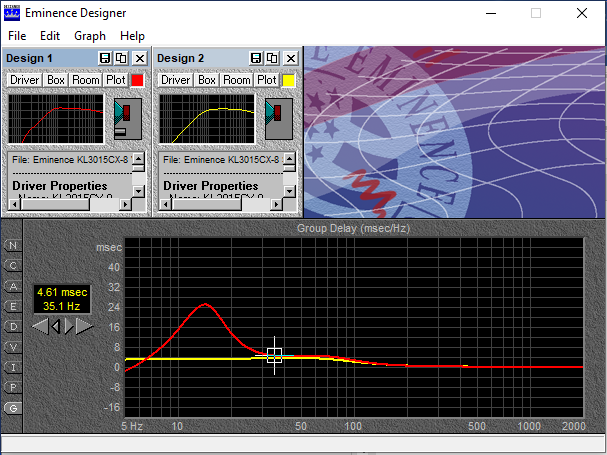
Task: Open Room settings for Design 2
Action: (237, 80)
